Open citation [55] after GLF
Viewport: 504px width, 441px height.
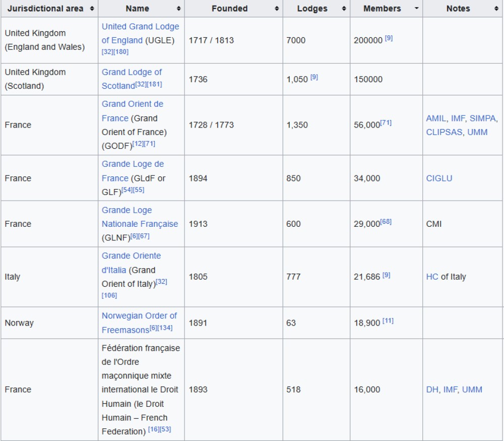tap(139, 190)
